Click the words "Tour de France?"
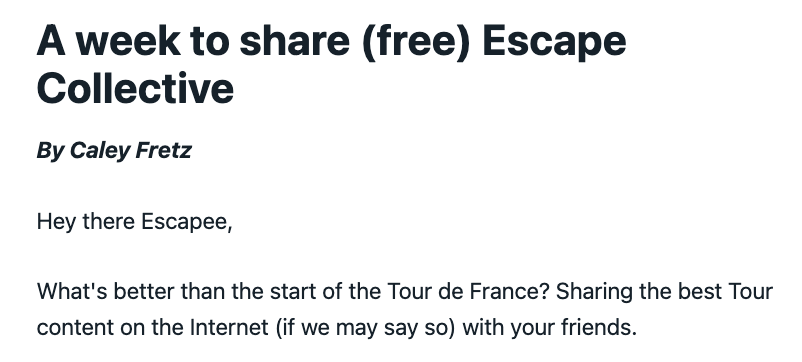Viewport: 802px width, 362px height. coord(468,292)
